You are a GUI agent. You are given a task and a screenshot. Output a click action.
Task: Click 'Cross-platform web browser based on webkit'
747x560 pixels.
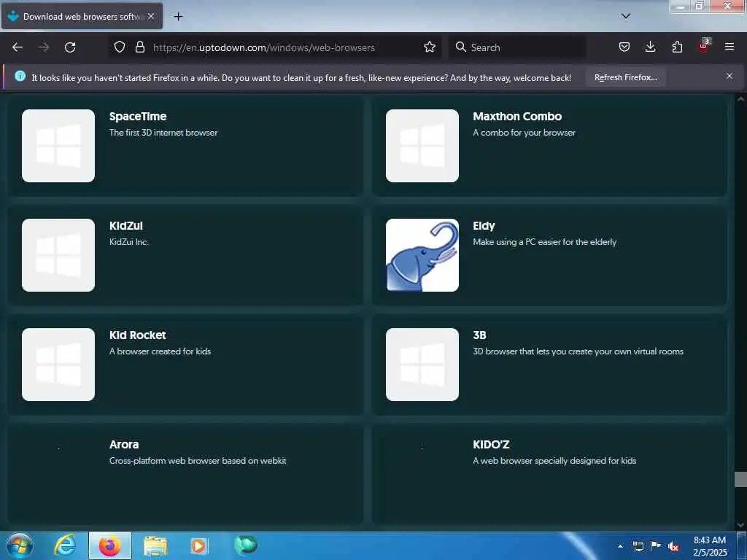197,461
